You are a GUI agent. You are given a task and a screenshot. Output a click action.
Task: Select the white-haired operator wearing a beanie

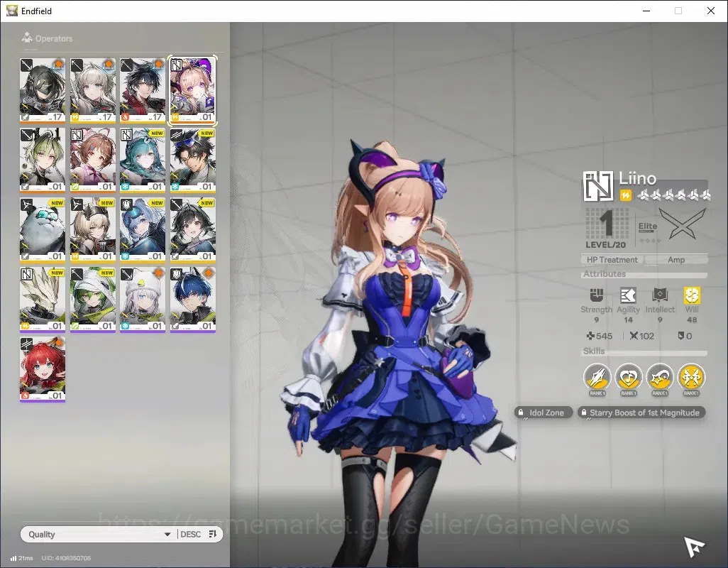pyautogui.click(x=143, y=299)
